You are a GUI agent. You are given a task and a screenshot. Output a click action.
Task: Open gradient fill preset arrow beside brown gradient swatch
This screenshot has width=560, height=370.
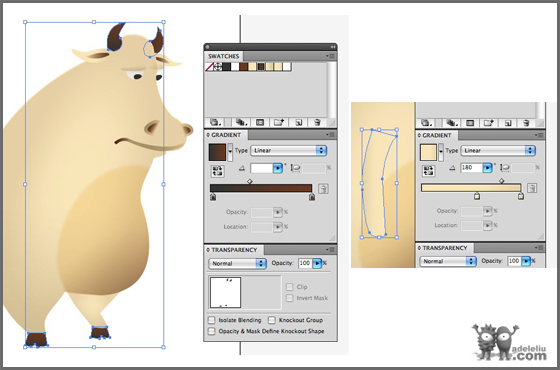tap(230, 152)
